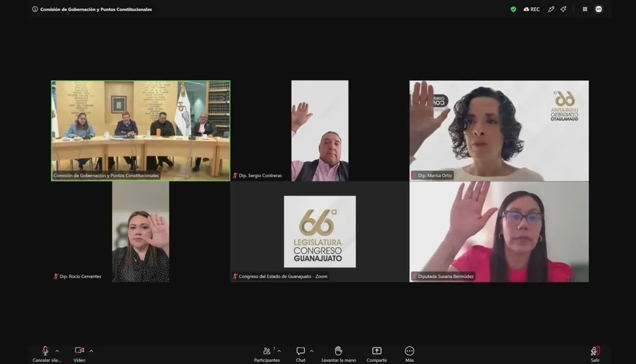Expand the arrow next to Participantes

(279, 351)
